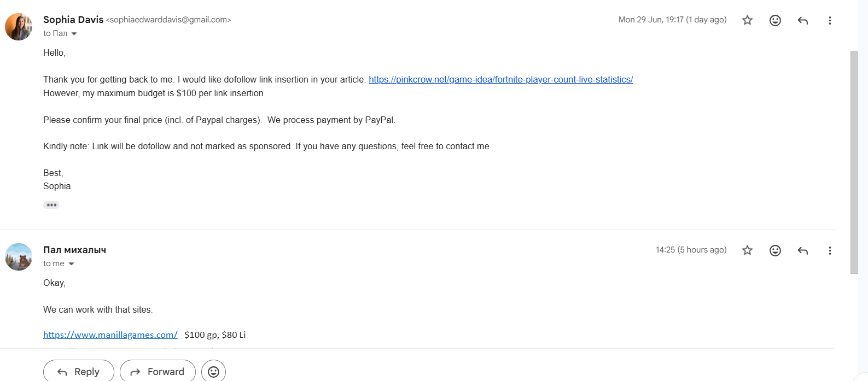Open more options for Sophia's message
The width and height of the screenshot is (868, 381).
pos(830,20)
